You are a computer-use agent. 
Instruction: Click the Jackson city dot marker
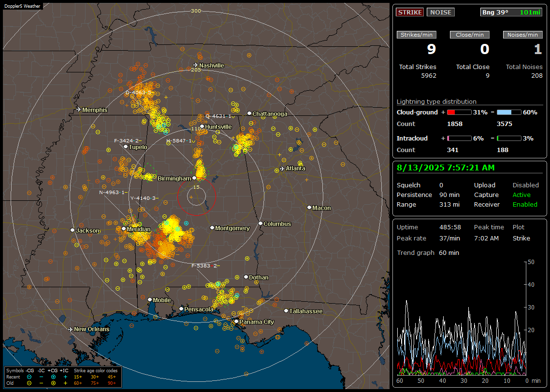tap(72, 230)
